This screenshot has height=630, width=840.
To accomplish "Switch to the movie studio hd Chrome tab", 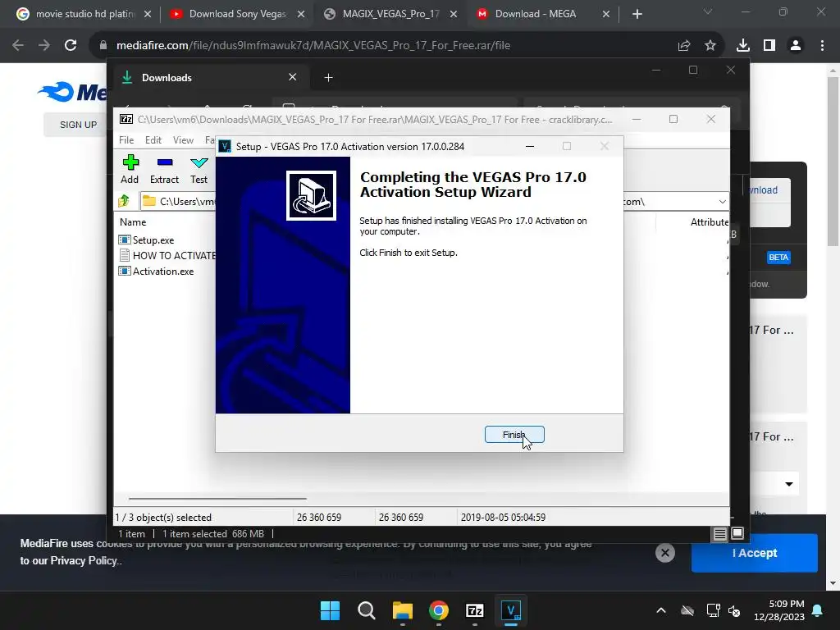I will pyautogui.click(x=84, y=14).
